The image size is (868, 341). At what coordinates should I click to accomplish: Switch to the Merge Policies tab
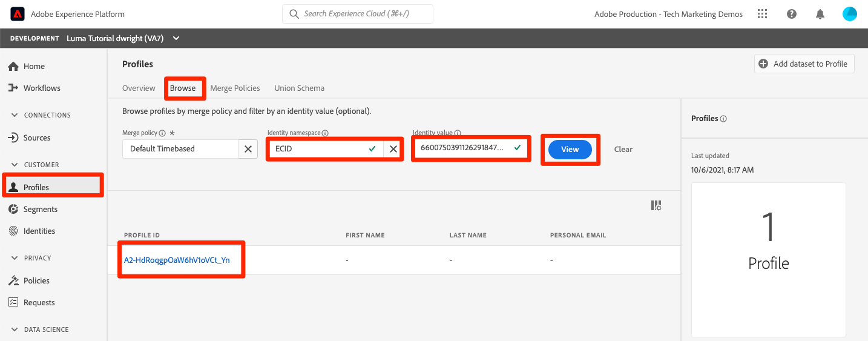(235, 88)
